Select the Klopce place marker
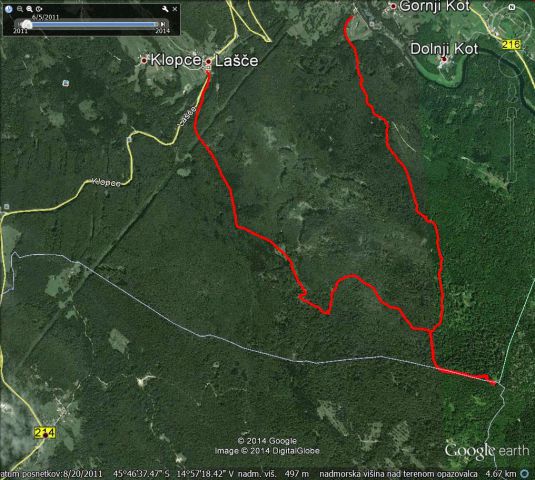This screenshot has height=480, width=535. coord(144,61)
